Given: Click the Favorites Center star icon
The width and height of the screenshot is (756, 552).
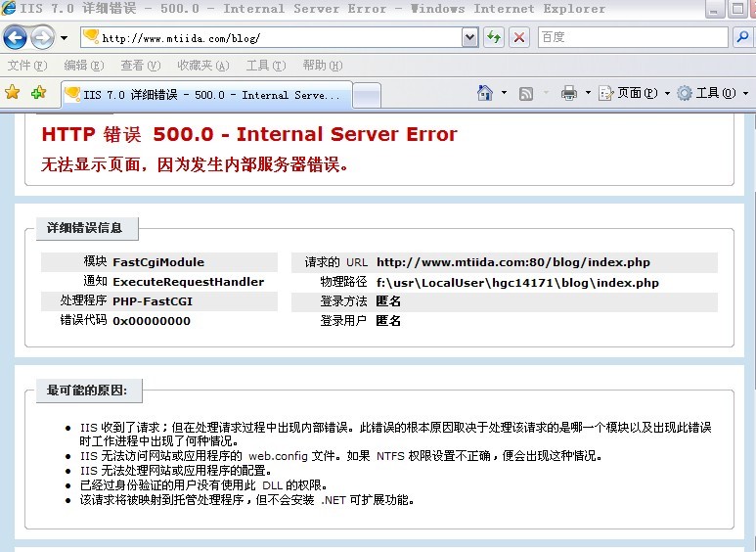Looking at the screenshot, I should pyautogui.click(x=13, y=92).
